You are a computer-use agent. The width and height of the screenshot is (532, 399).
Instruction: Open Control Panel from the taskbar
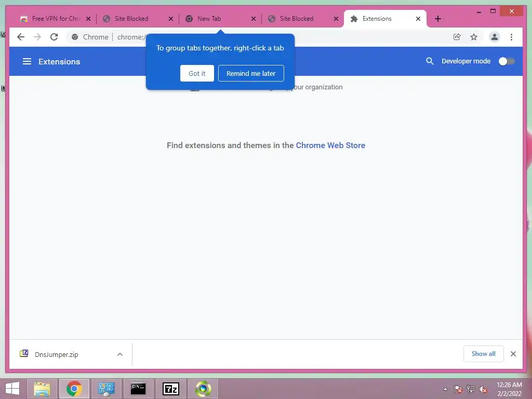point(106,389)
